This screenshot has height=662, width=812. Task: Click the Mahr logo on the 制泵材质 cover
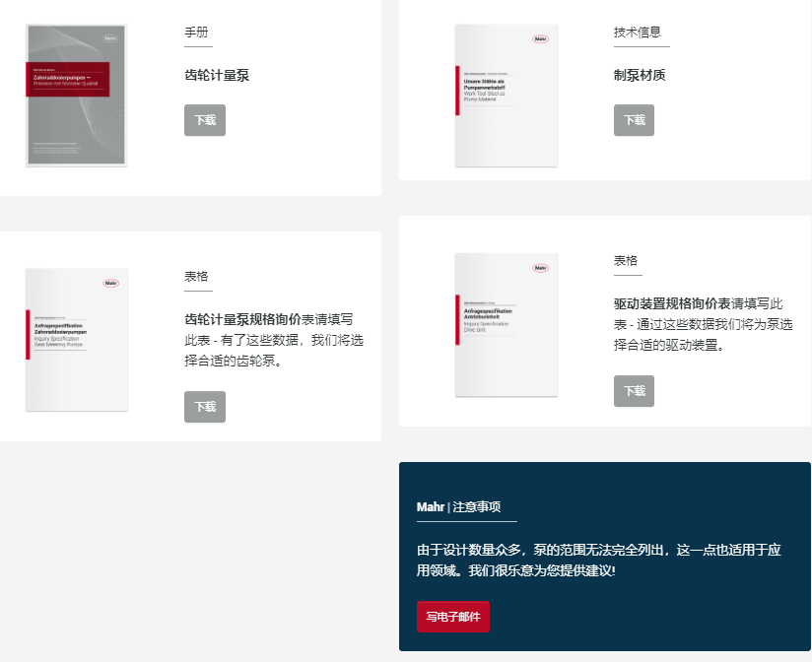click(x=540, y=39)
